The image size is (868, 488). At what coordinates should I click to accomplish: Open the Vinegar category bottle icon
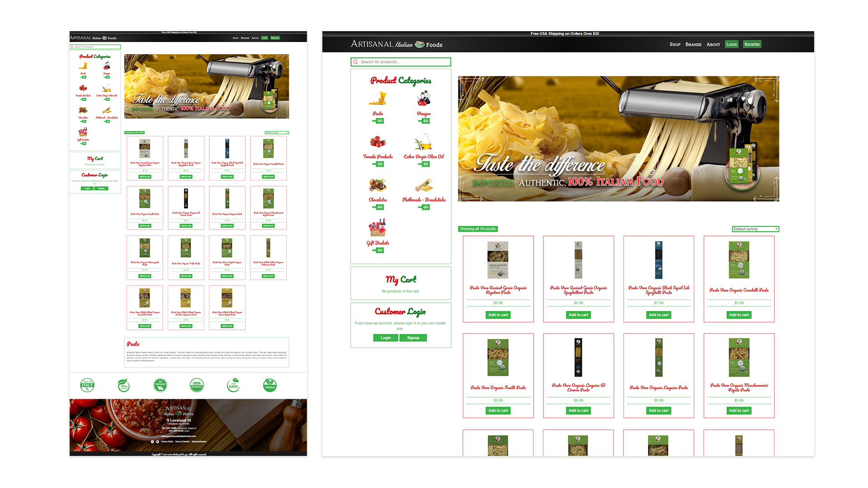point(424,98)
